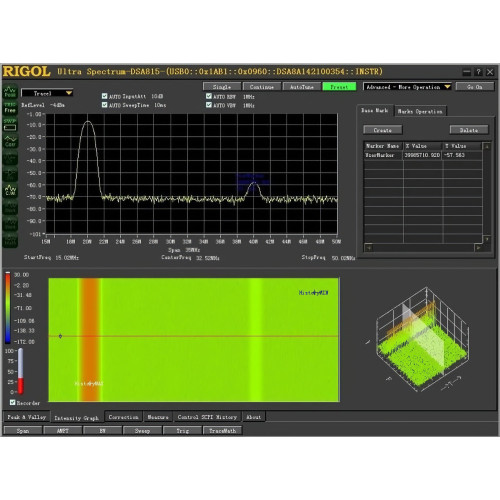Click the CenterFreq 32.52MHz value

pos(208,258)
